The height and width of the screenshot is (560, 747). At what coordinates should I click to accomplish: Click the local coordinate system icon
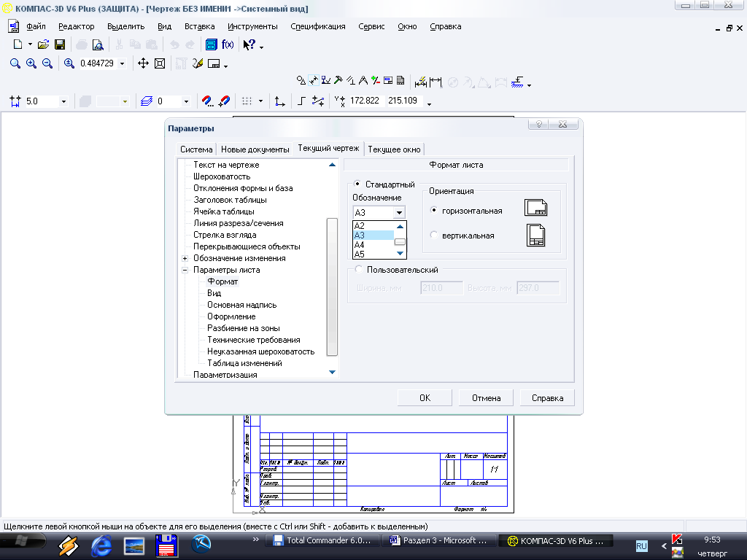pos(279,101)
